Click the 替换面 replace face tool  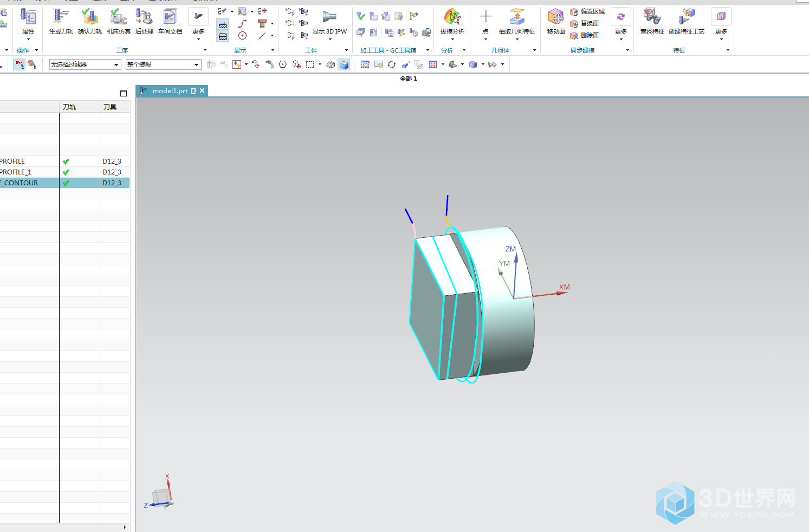click(x=585, y=23)
